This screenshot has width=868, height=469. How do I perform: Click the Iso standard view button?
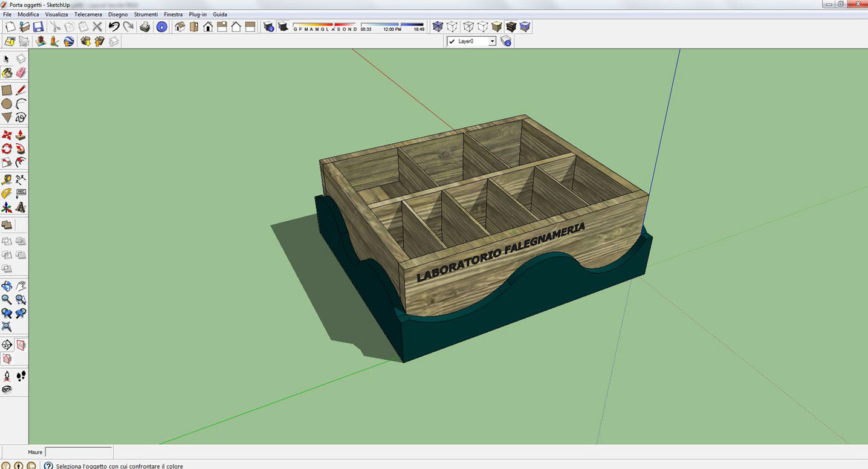click(180, 27)
